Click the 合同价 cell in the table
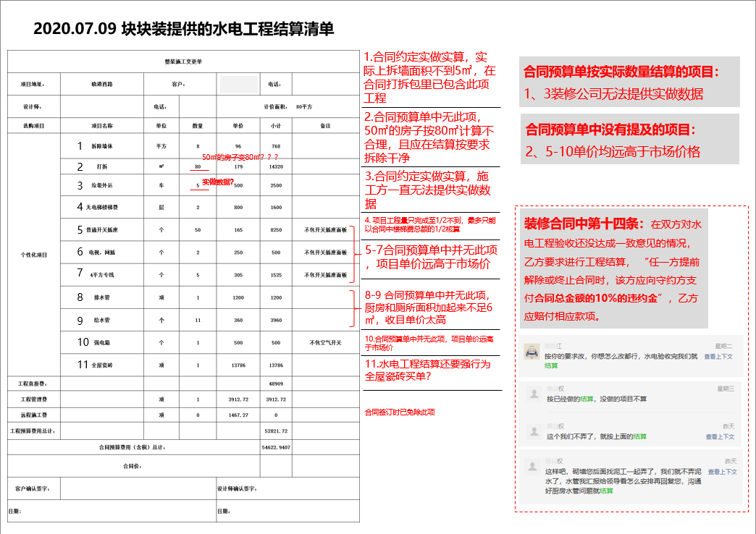 point(132,466)
